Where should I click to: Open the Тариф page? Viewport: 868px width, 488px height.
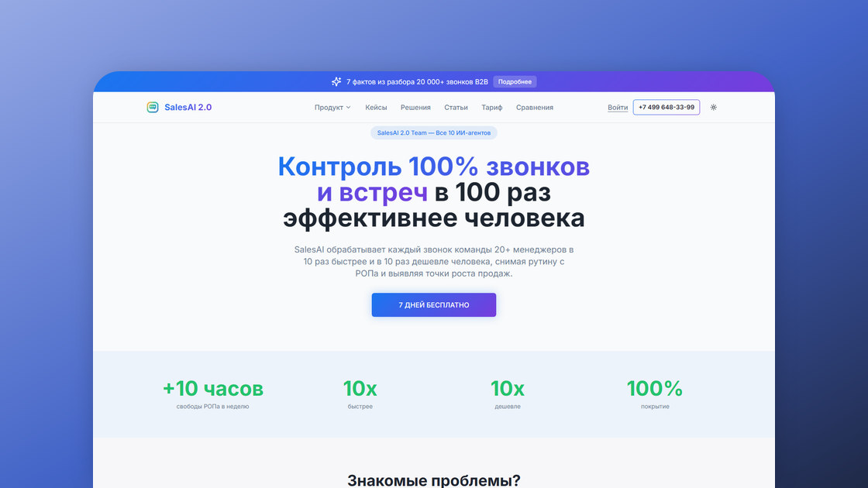click(491, 108)
